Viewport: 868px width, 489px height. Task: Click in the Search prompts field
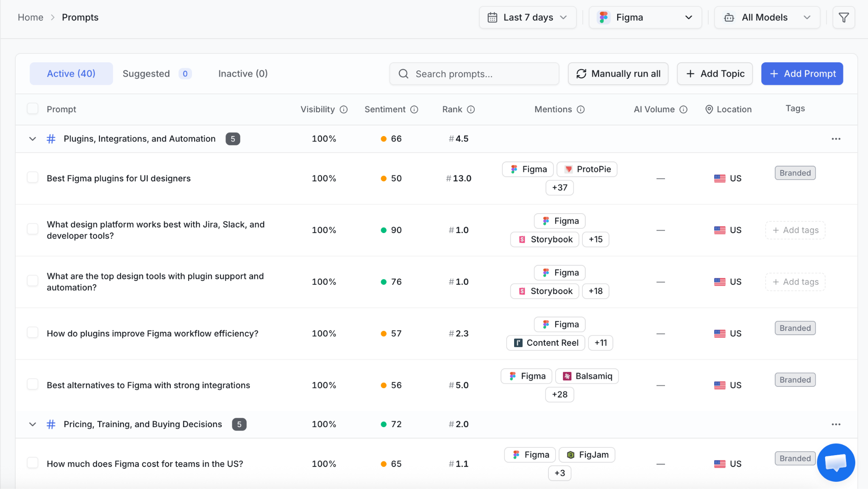pos(474,74)
